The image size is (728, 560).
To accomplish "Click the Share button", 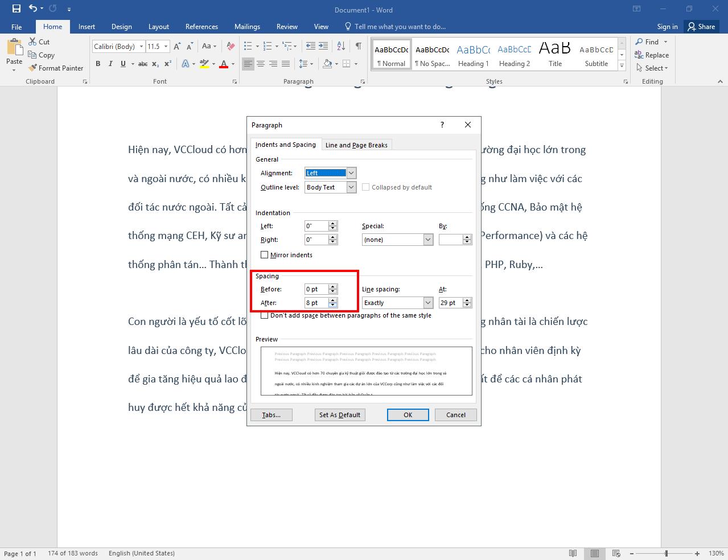I will pyautogui.click(x=701, y=27).
